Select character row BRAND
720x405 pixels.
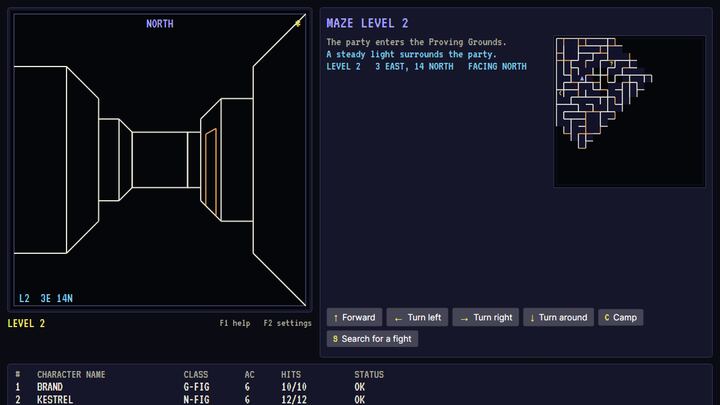coord(360,387)
